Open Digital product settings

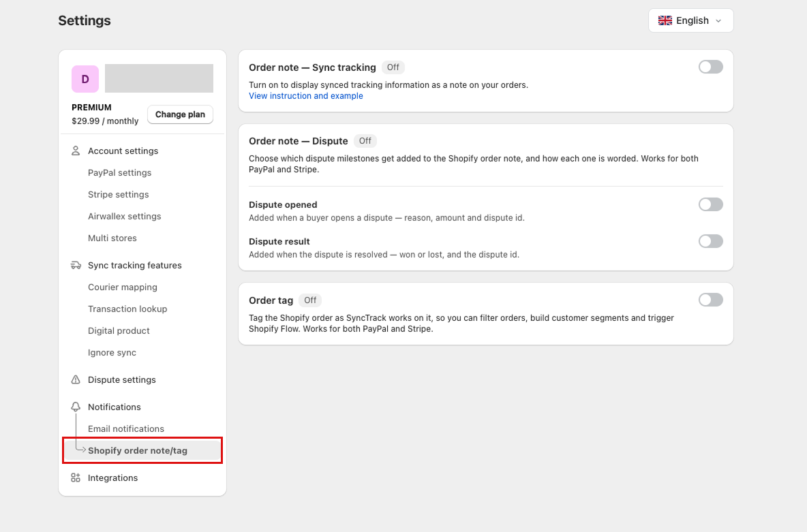coord(119,331)
